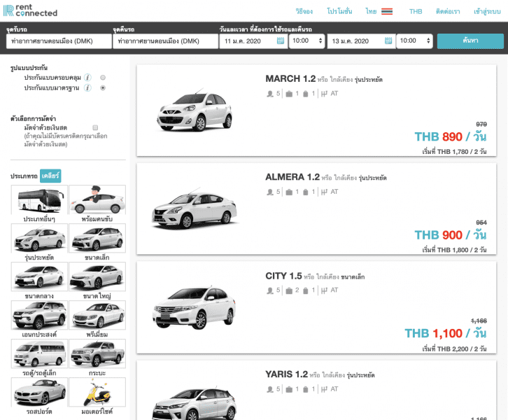Select the ไทย language option

click(x=371, y=12)
